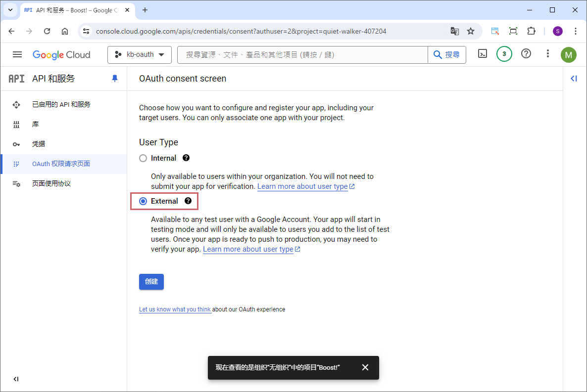Expand the right side info panel
Screen dimensions: 587x392
coord(574,79)
